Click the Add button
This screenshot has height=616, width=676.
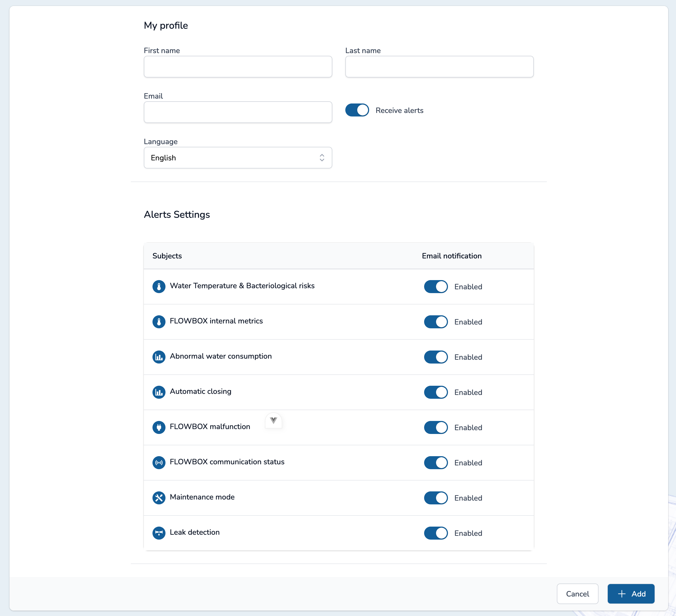tap(631, 594)
